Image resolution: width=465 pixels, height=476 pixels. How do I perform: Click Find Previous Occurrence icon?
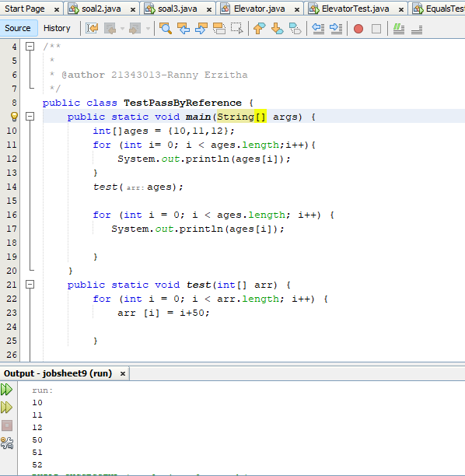[184, 29]
